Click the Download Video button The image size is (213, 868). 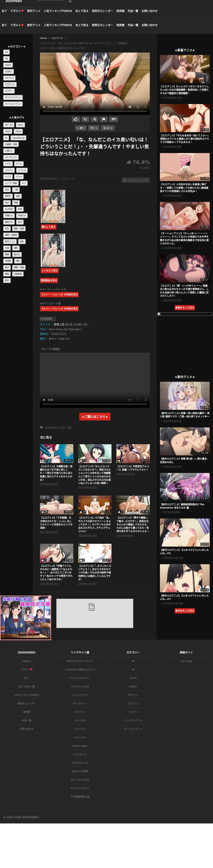pyautogui.click(x=136, y=180)
